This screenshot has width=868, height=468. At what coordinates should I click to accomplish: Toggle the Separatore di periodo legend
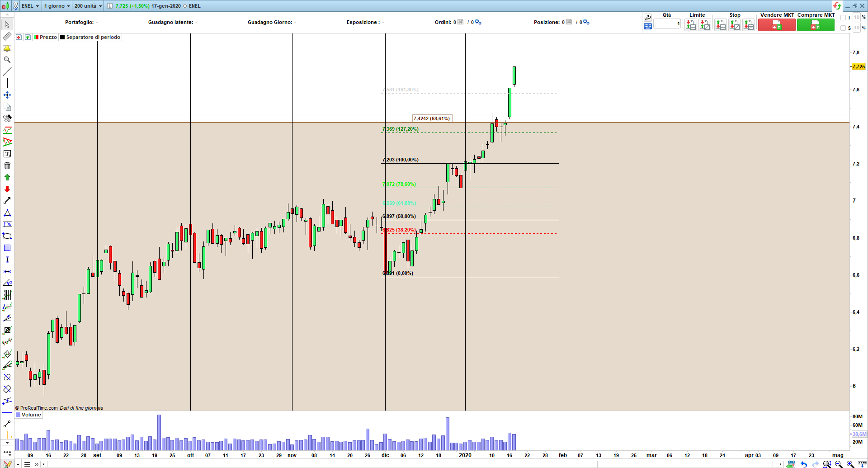(x=90, y=37)
